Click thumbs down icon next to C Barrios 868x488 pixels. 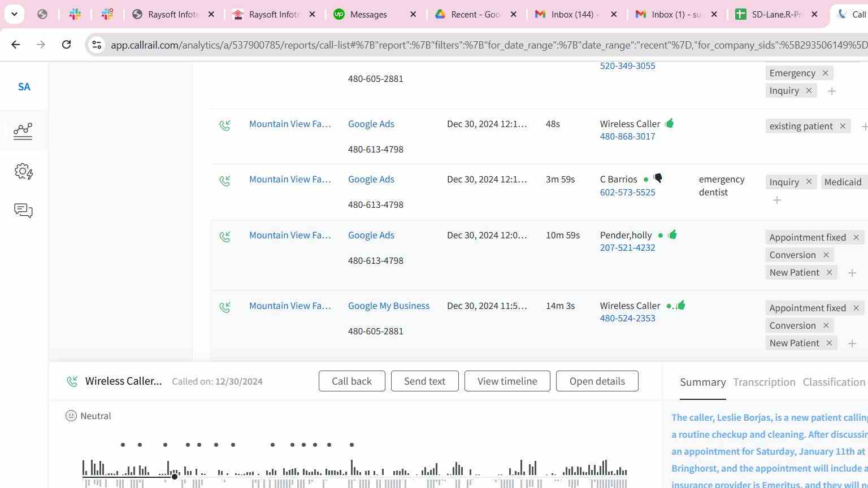(658, 178)
